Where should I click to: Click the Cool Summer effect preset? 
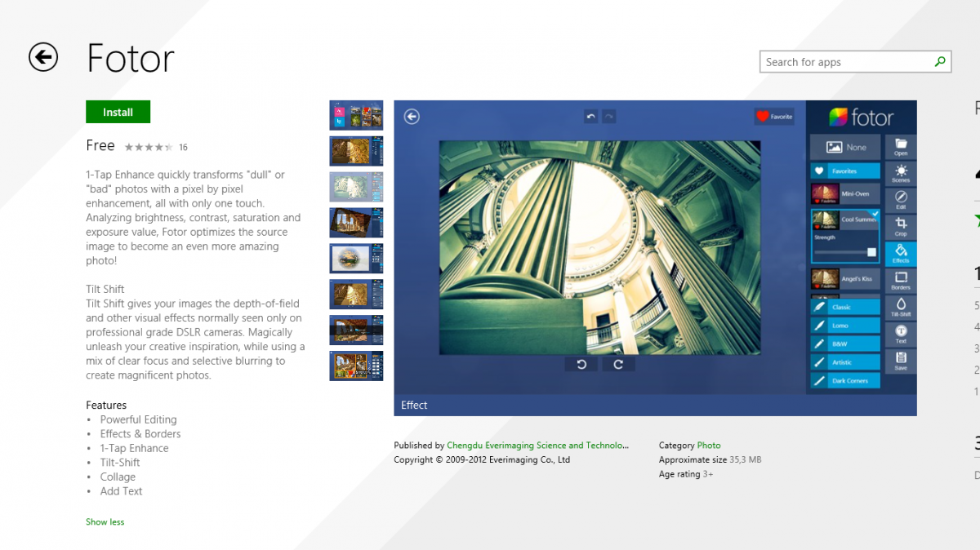pos(845,219)
